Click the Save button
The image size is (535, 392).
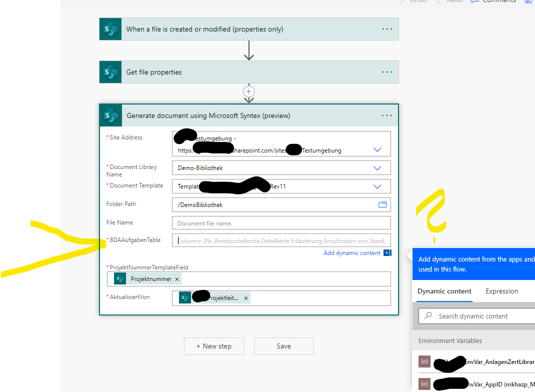click(x=283, y=346)
